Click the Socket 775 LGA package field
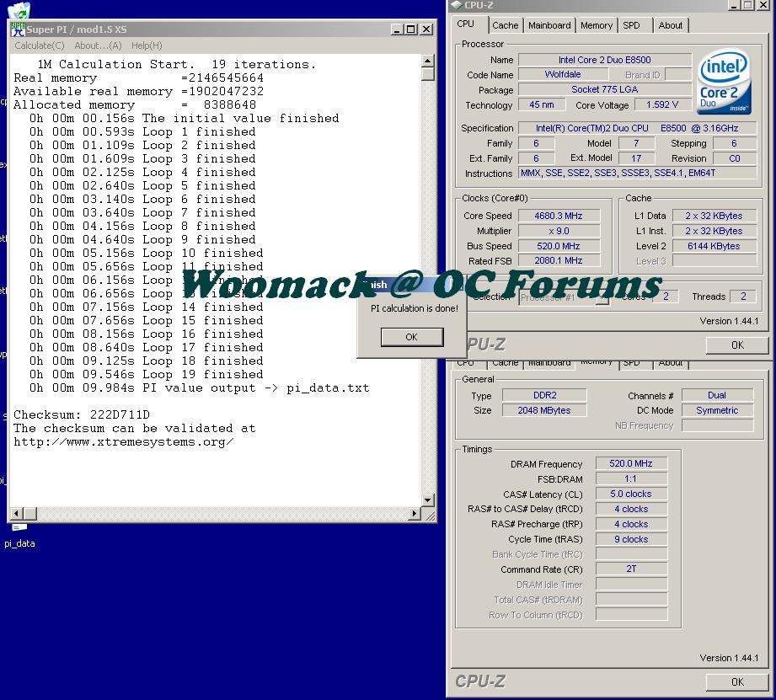776x700 pixels. tap(605, 89)
